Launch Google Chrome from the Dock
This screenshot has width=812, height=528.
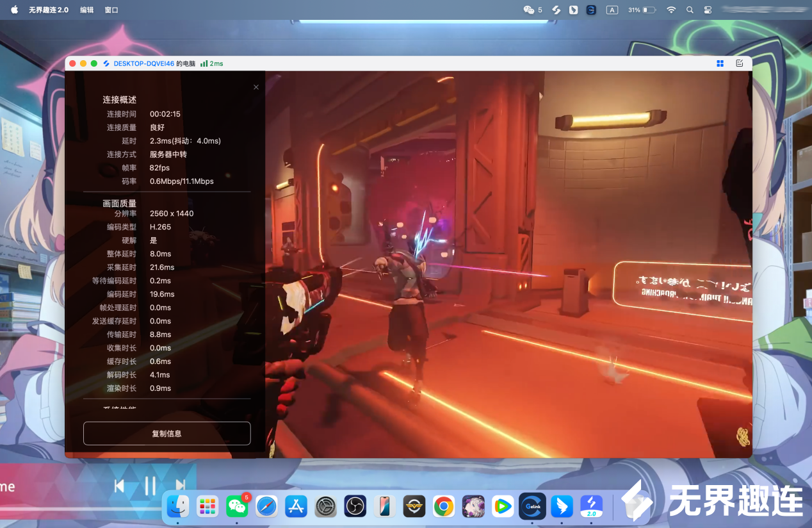click(x=444, y=506)
